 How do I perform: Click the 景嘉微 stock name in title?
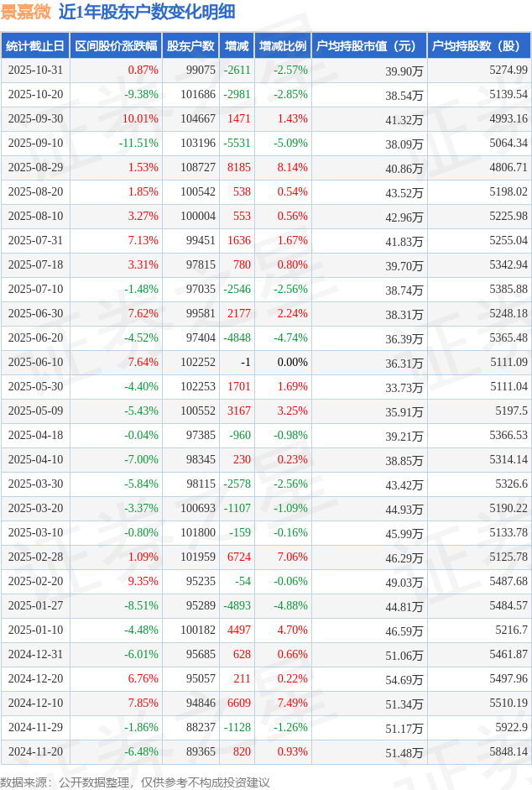pos(27,12)
